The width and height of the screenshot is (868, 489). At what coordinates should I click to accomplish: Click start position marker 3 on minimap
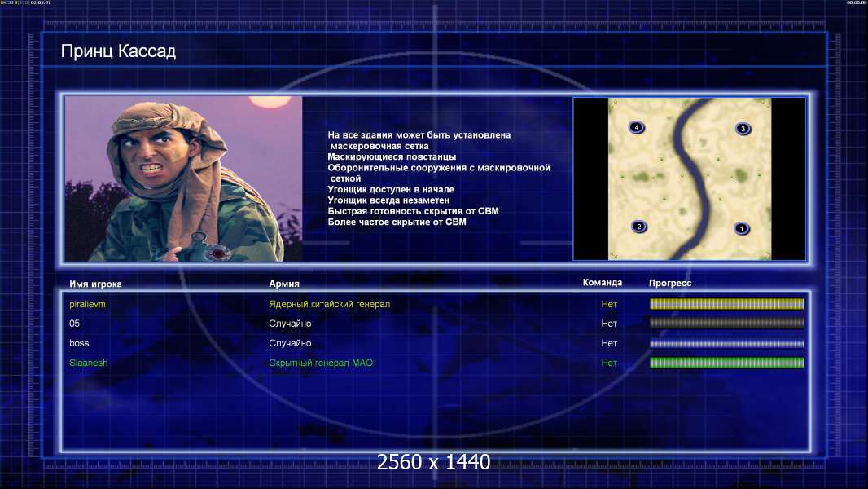(x=743, y=129)
